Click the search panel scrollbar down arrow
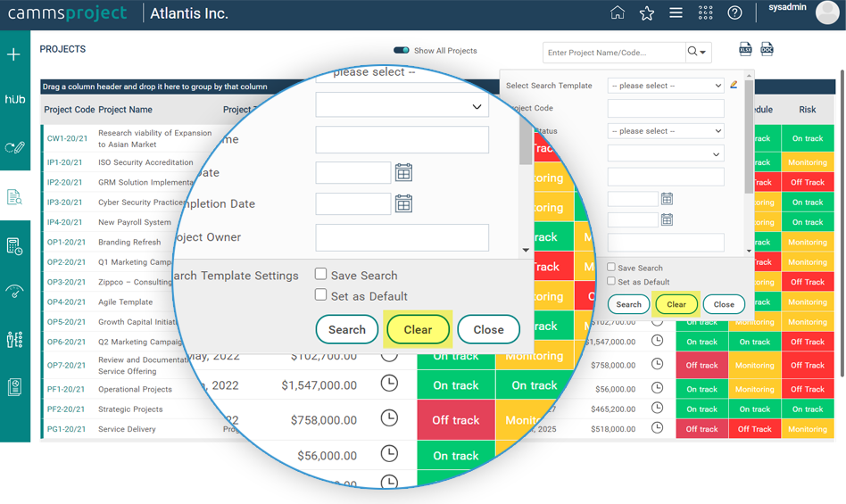Image resolution: width=846 pixels, height=504 pixels. (749, 251)
